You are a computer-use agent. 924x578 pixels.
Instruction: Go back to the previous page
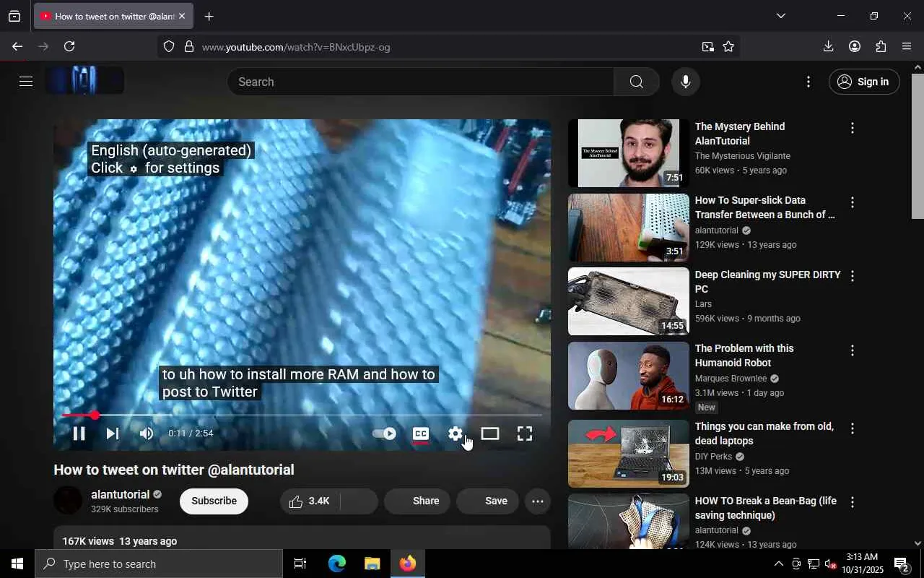[17, 46]
